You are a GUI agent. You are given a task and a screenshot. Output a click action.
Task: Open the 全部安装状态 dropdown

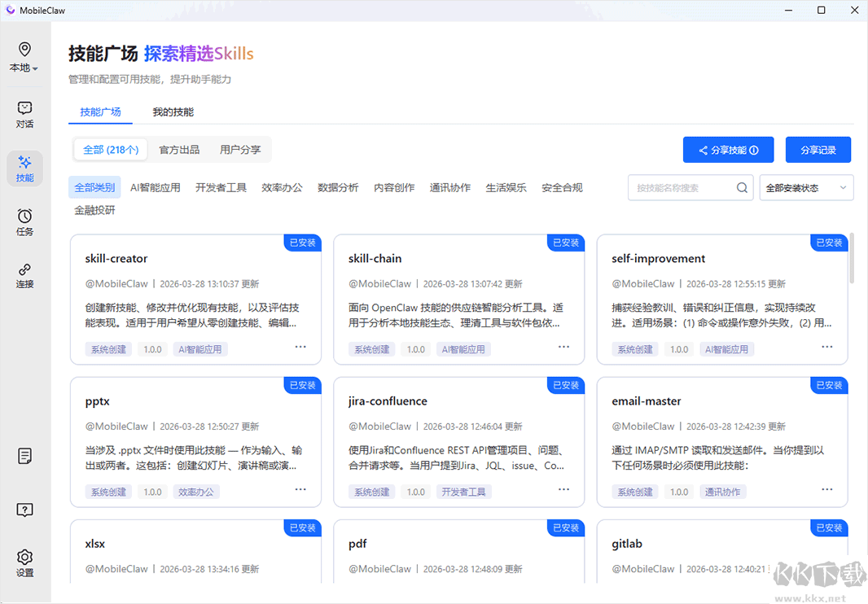[x=807, y=188]
